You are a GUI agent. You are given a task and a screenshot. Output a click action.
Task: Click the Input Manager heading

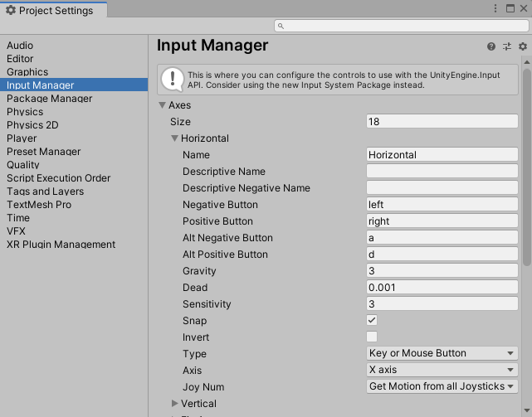click(x=212, y=46)
